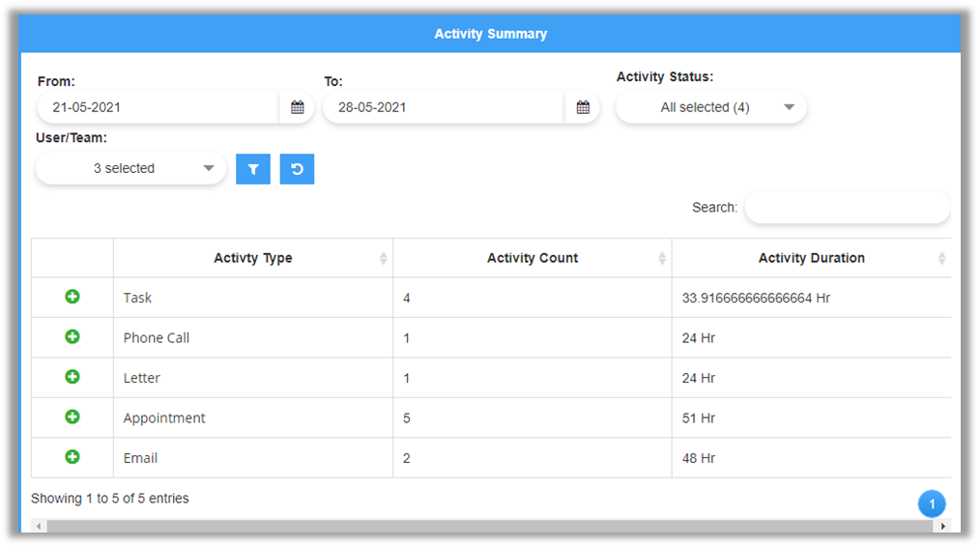Viewport: 980px width, 547px height.
Task: Click the From date input field
Action: tap(159, 107)
